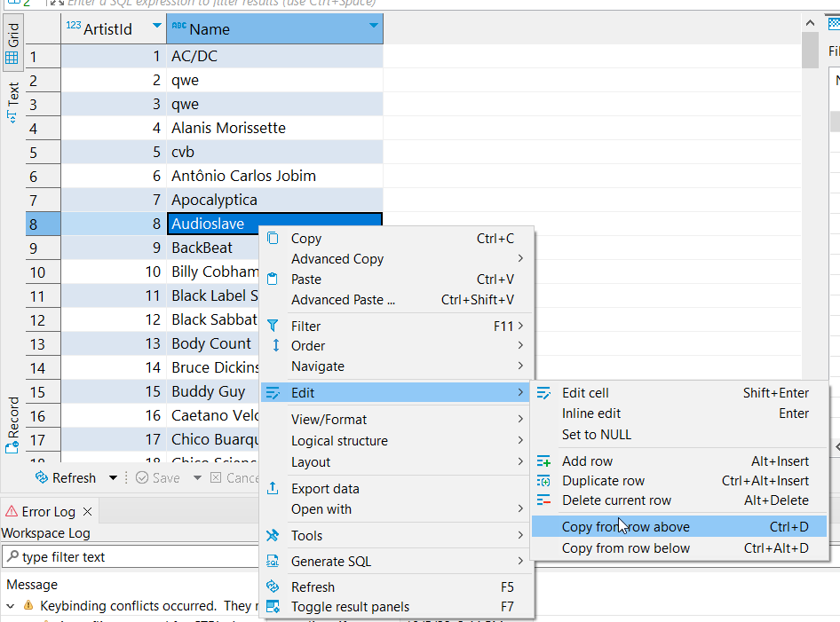Open the ArtistId column filter dropdown arrow
This screenshot has height=622, width=840.
point(155,28)
